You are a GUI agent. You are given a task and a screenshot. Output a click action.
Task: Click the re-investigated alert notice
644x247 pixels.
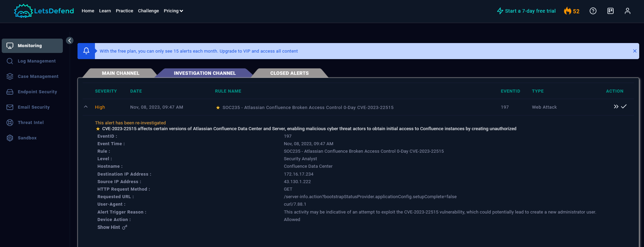click(x=130, y=123)
